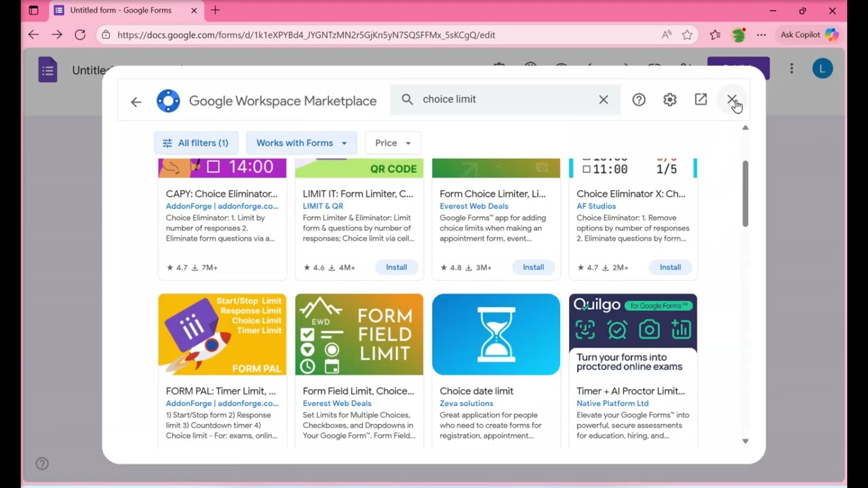868x488 pixels.
Task: Go forward in the browser
Action: click(x=57, y=35)
